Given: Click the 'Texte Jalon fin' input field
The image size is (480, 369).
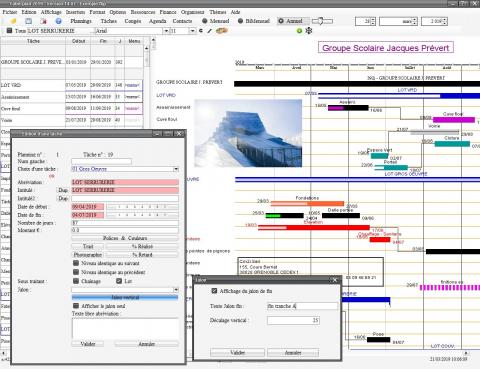Looking at the screenshot, I should [302, 306].
